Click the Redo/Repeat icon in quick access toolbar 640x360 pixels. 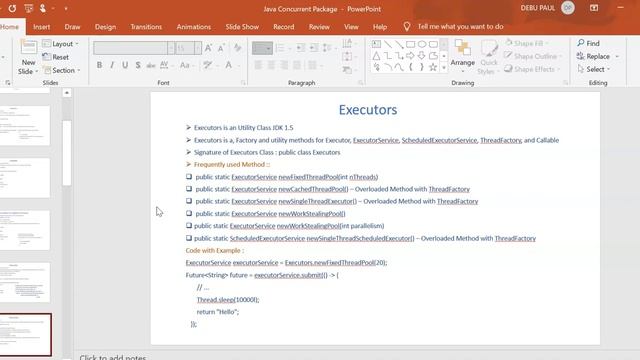click(12, 8)
